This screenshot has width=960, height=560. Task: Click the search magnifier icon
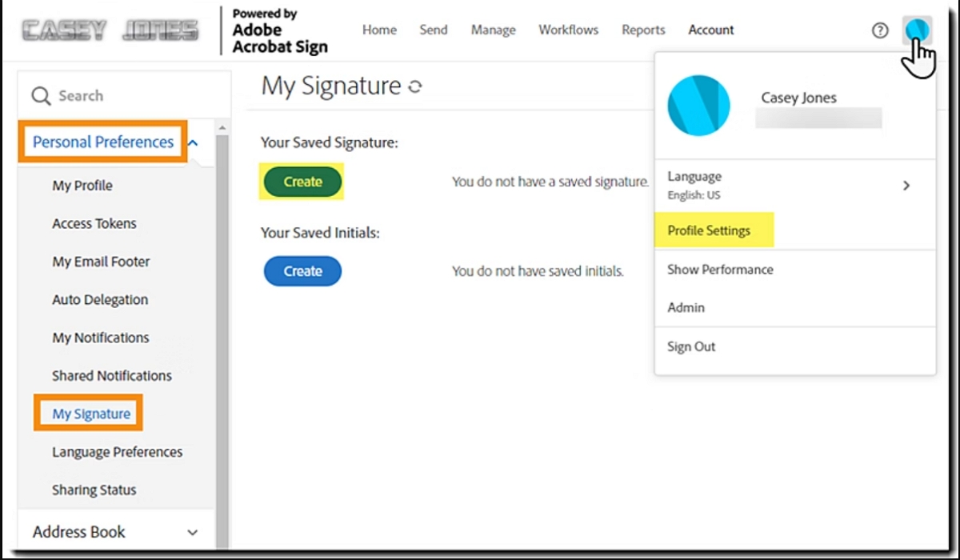(41, 96)
